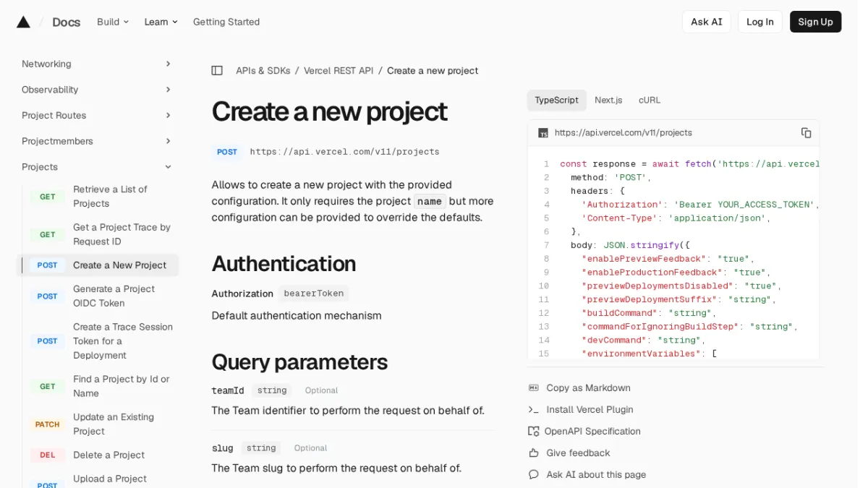Switch to the cURL code tab

[650, 100]
